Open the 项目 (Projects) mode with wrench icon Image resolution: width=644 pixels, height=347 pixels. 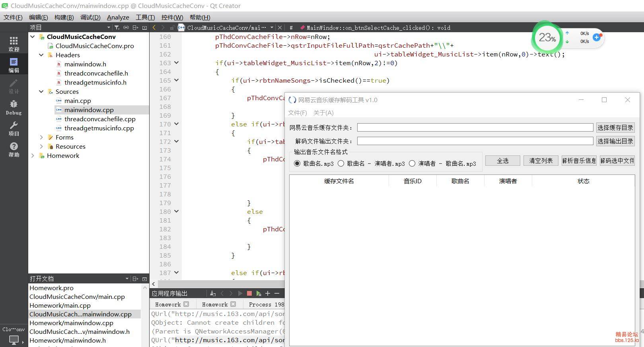tap(14, 128)
